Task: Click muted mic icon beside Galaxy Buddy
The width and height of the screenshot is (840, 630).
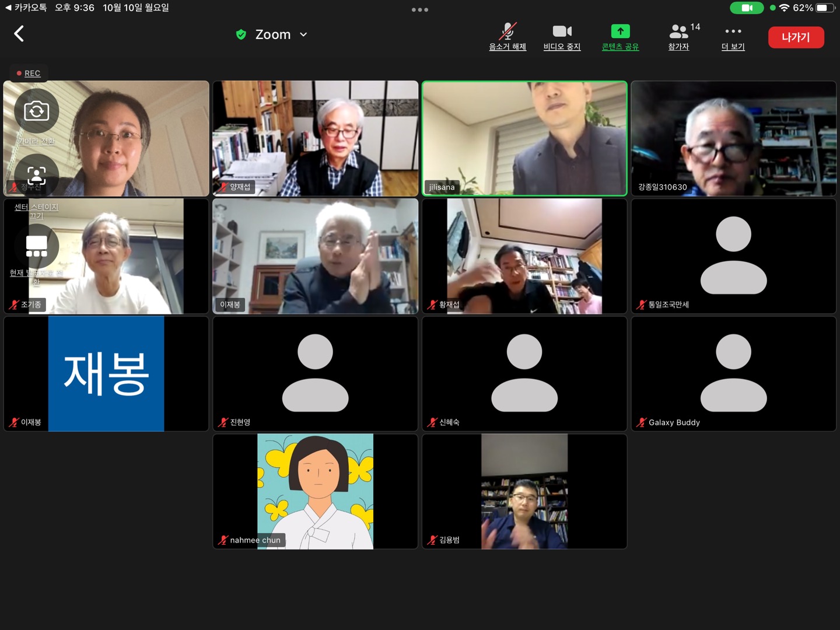Action: click(642, 422)
